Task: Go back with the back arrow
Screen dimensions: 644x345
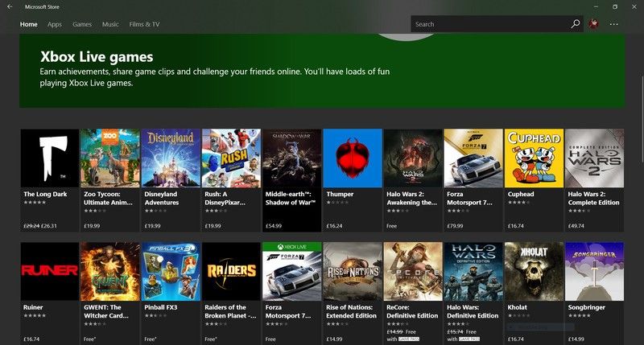Action: 10,6
